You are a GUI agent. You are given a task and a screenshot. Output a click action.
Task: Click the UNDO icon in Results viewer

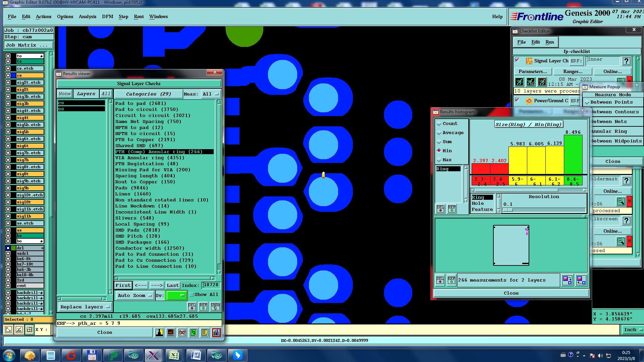pyautogui.click(x=215, y=307)
